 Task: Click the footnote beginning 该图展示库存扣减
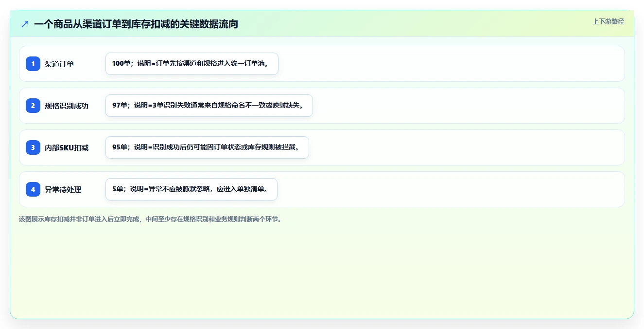tap(150, 219)
